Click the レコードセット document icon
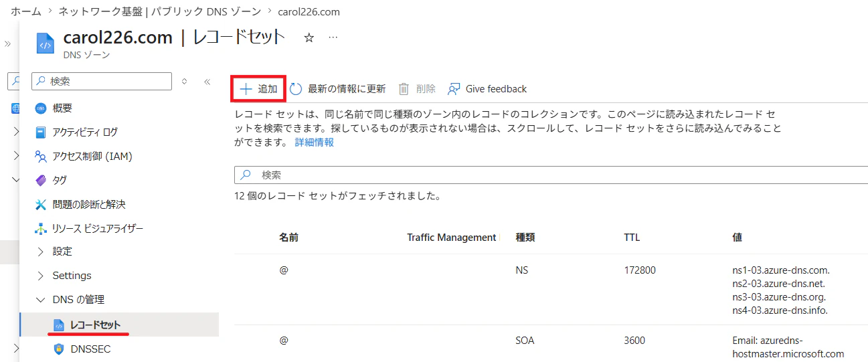Image resolution: width=868 pixels, height=362 pixels. click(59, 325)
